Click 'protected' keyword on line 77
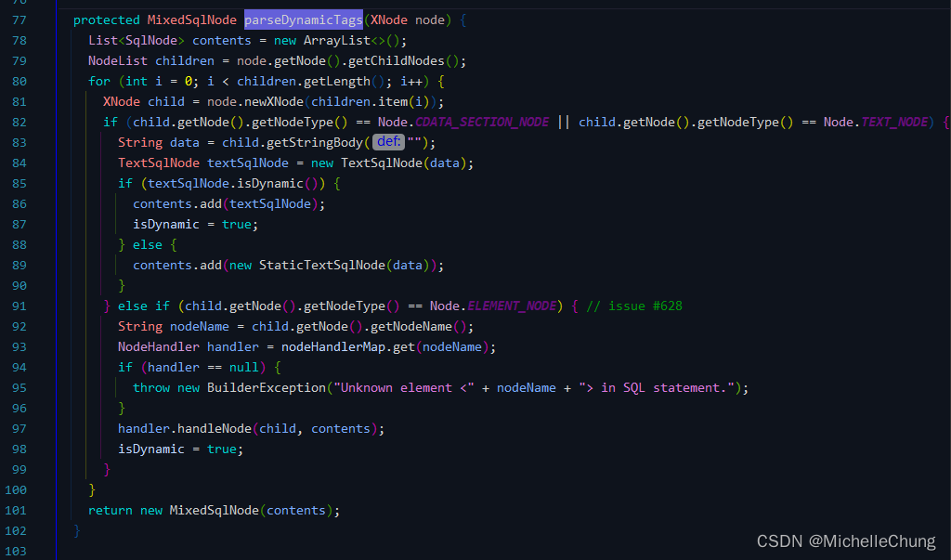Image resolution: width=951 pixels, height=560 pixels. pyautogui.click(x=107, y=20)
